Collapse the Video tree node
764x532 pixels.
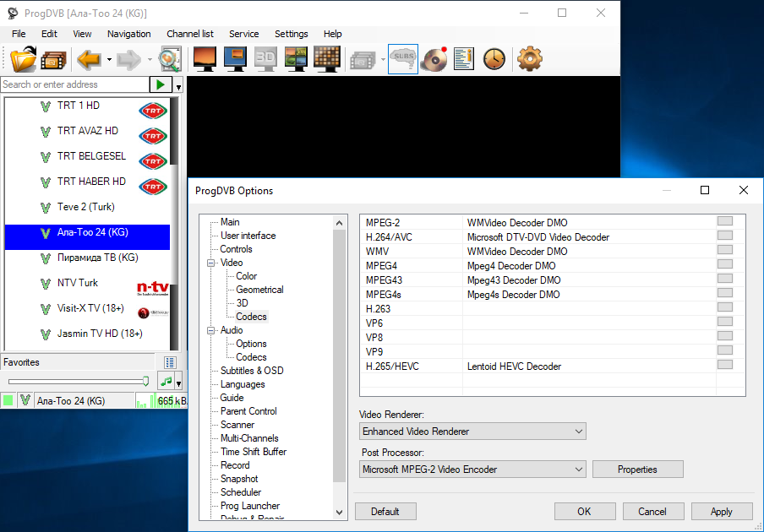(x=211, y=263)
